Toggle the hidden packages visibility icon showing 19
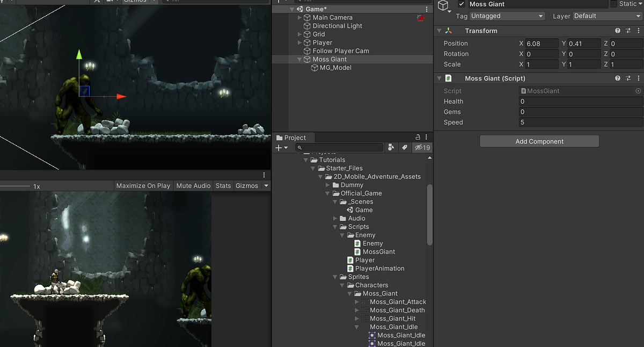 [421, 147]
